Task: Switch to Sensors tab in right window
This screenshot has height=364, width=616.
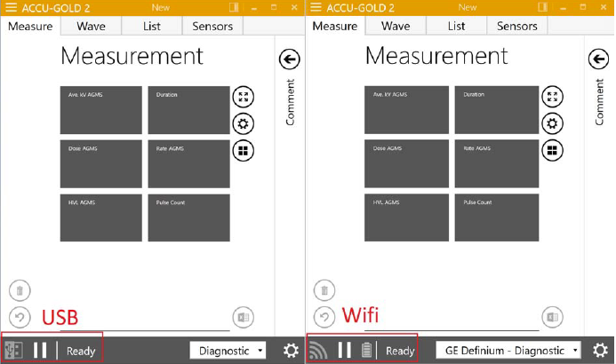Action: coord(517,27)
